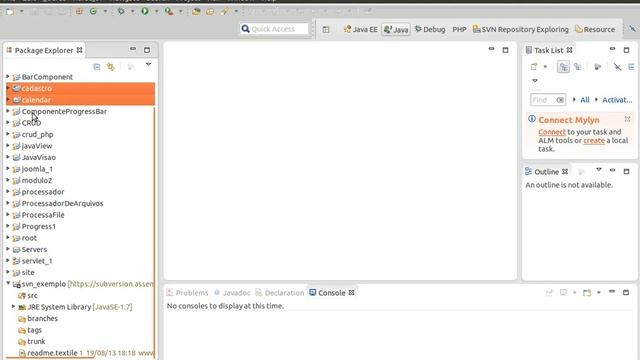Screen dimensions: 640x360
Task: Click the Connect link in Mylyn notice
Action: [552, 132]
